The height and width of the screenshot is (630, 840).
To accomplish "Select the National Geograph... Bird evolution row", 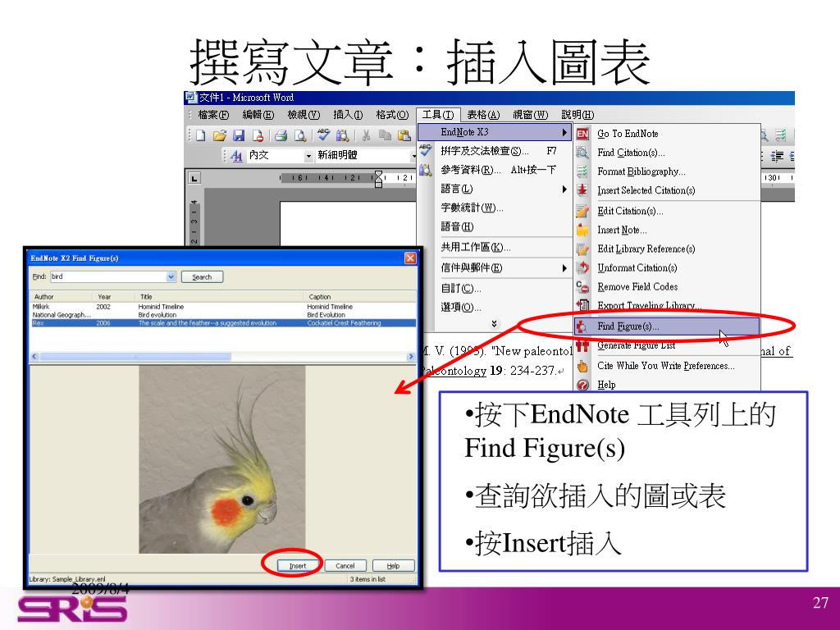I will [223, 315].
